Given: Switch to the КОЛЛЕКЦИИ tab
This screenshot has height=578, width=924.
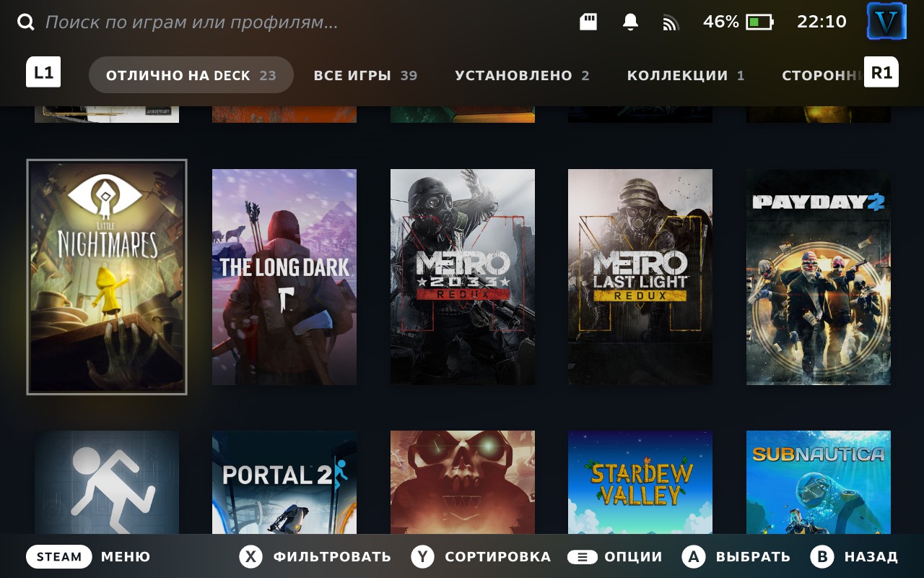Looking at the screenshot, I should tap(687, 75).
